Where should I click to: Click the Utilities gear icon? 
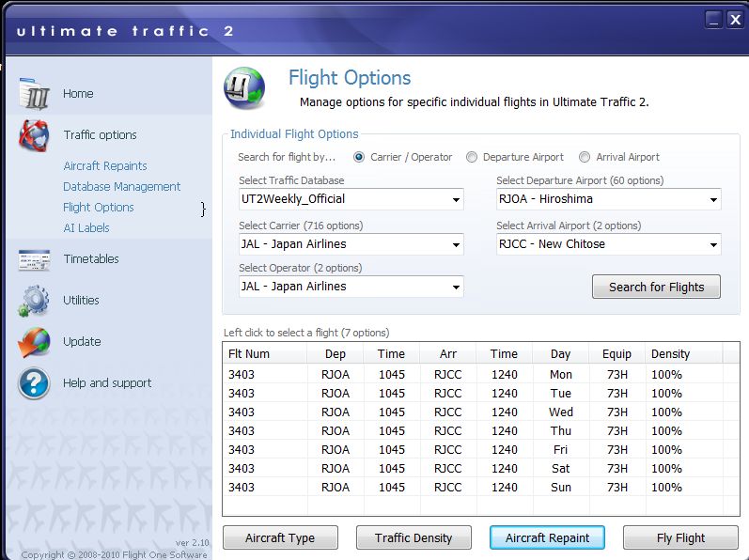[x=34, y=301]
